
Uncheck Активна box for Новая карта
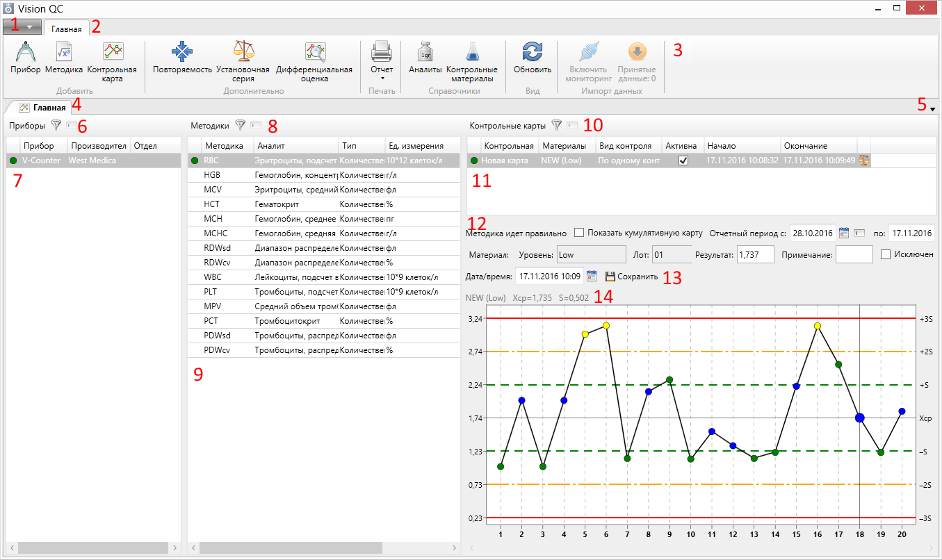pos(683,160)
